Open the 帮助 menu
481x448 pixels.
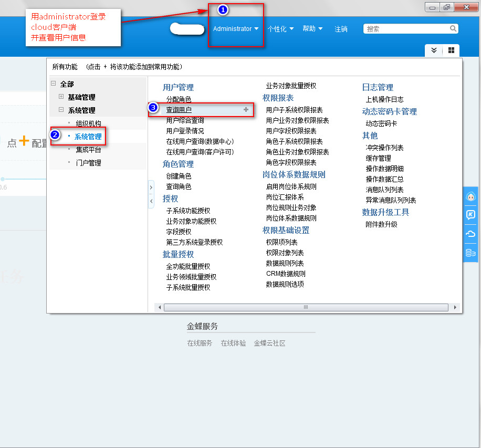coord(312,29)
